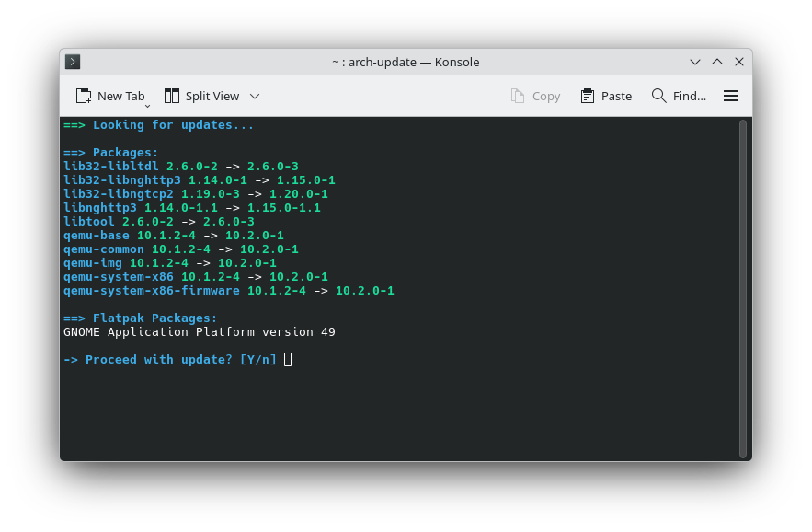Open the hamburger menu
812x532 pixels.
731,96
